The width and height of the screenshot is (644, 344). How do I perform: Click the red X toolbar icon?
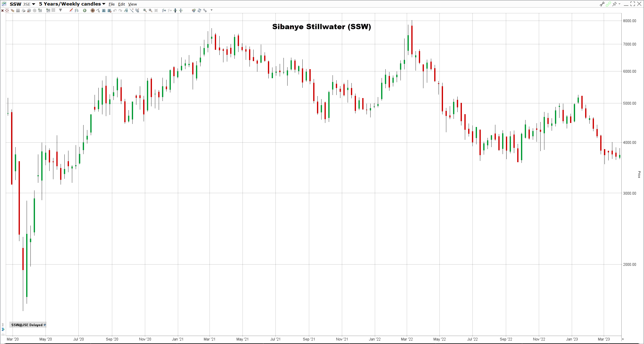(3, 10)
